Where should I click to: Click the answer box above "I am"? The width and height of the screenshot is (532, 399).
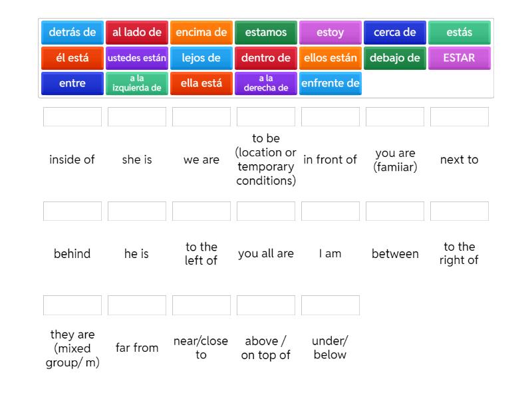330,211
